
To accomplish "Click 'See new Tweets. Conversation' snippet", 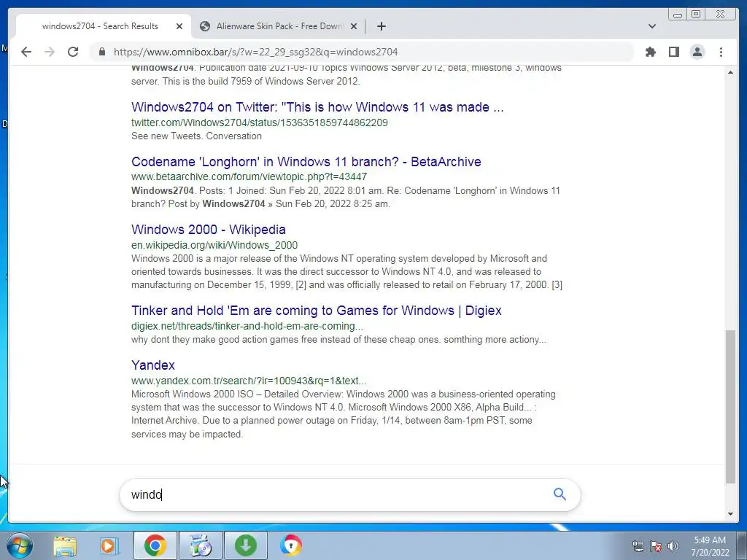I will click(196, 136).
